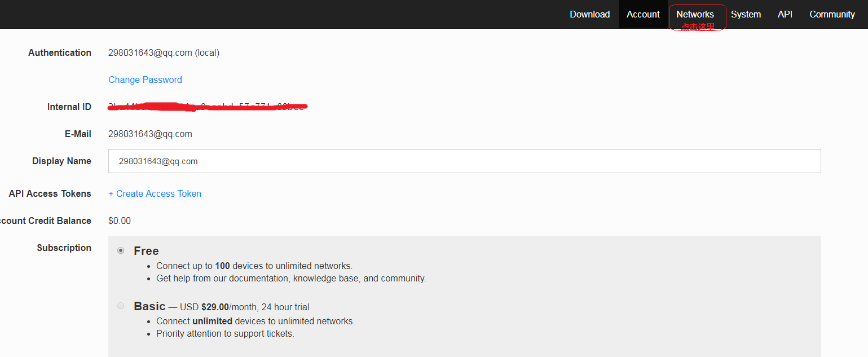Click the redacted Internal ID value
868x357 pixels.
coord(206,106)
